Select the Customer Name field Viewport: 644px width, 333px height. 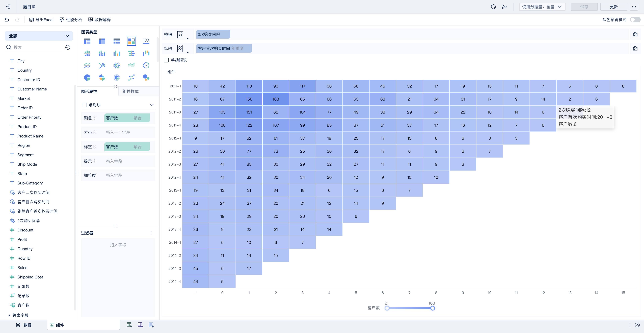coord(32,89)
